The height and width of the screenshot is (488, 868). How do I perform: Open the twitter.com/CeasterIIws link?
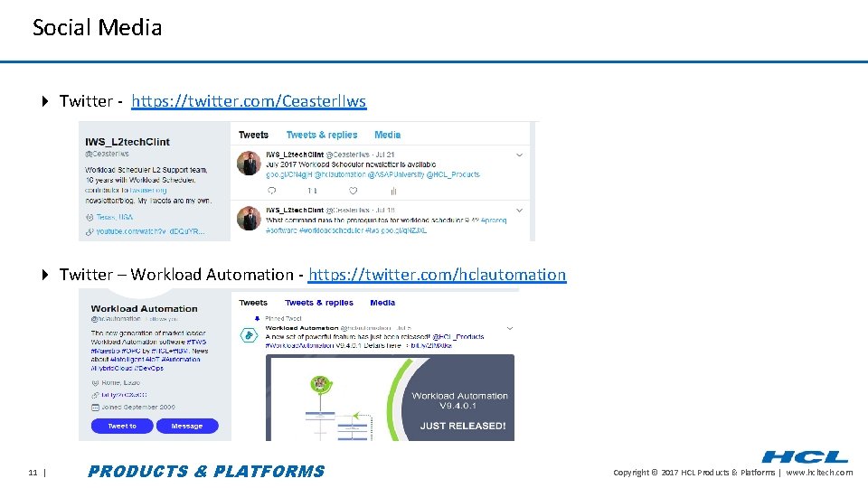[x=249, y=101]
